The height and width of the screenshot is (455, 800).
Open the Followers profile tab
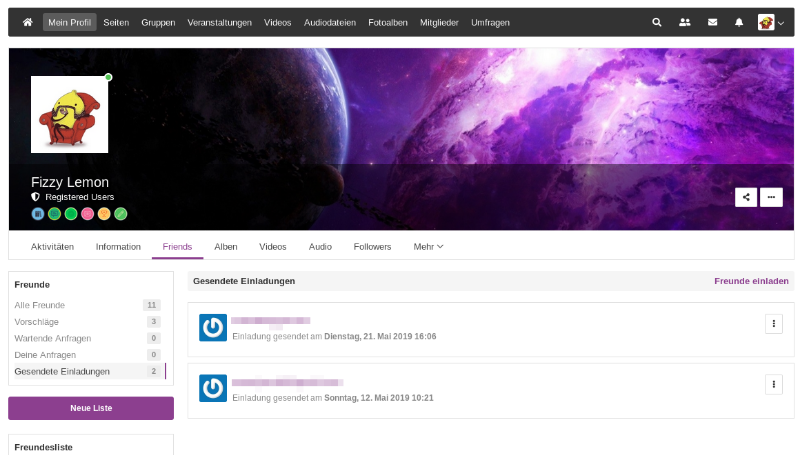coord(372,247)
